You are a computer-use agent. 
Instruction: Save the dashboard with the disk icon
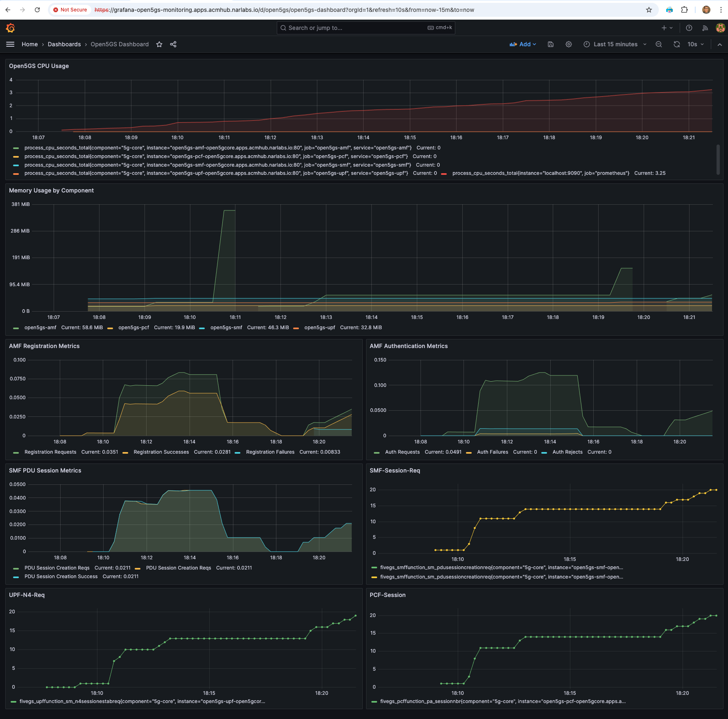click(551, 44)
